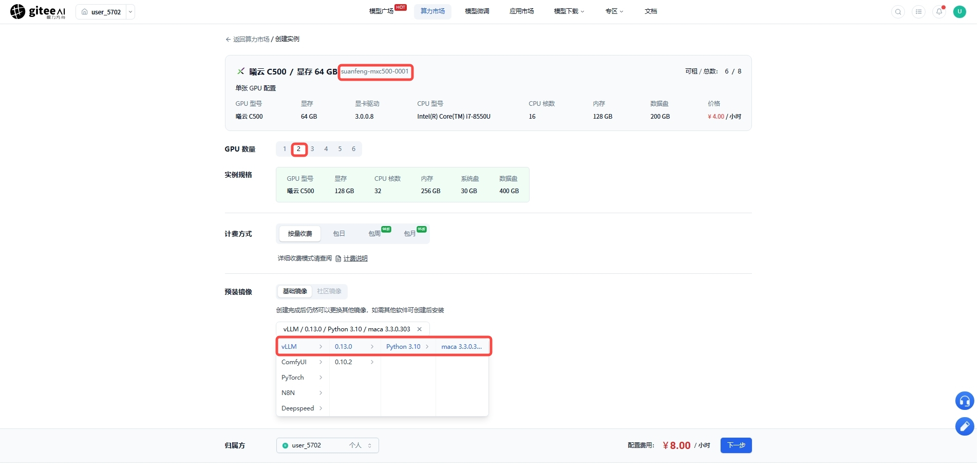Expand the 专区 menu
The image size is (980, 469).
point(614,11)
